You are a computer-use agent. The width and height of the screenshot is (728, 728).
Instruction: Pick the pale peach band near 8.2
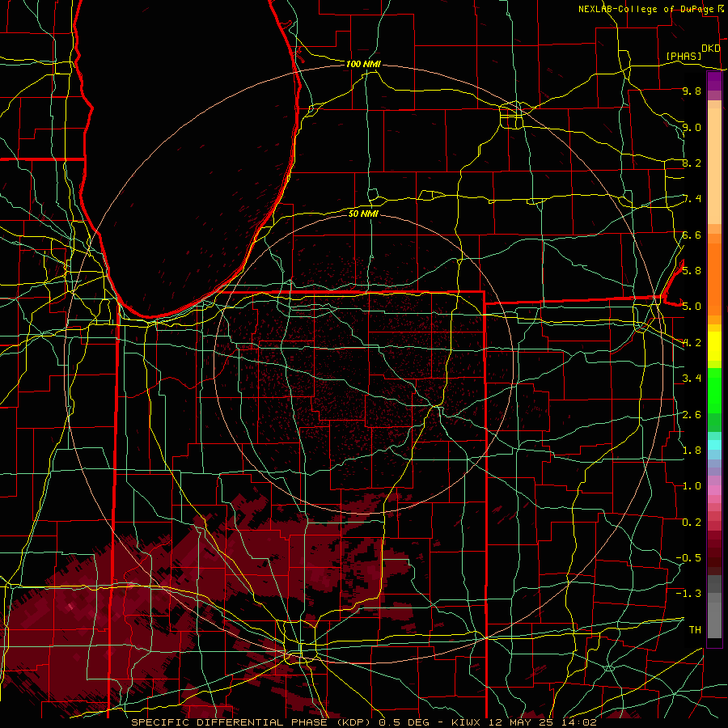tap(714, 166)
